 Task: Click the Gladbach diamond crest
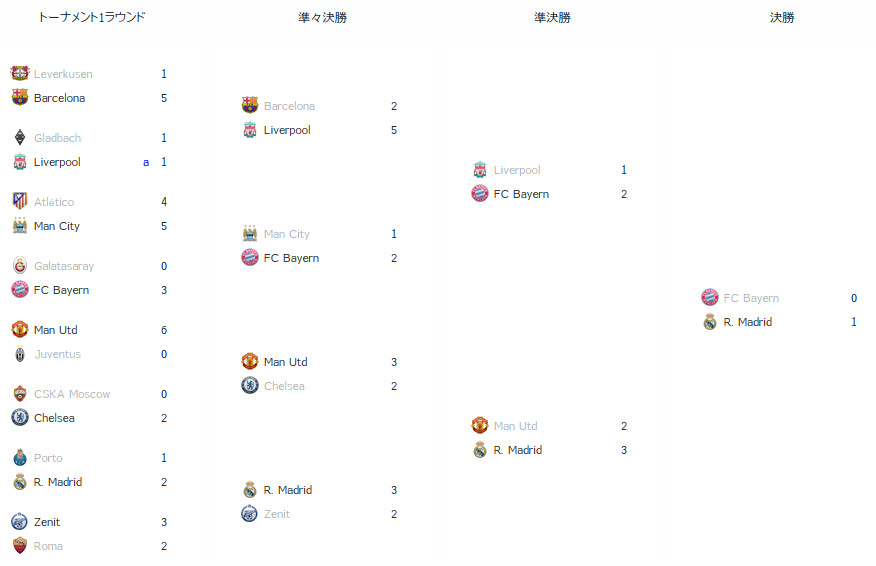[x=20, y=137]
